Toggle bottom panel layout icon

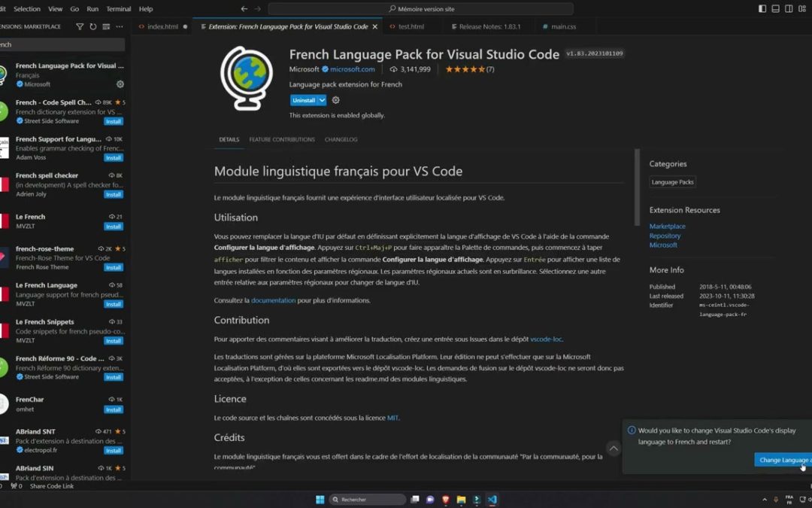coord(775,9)
